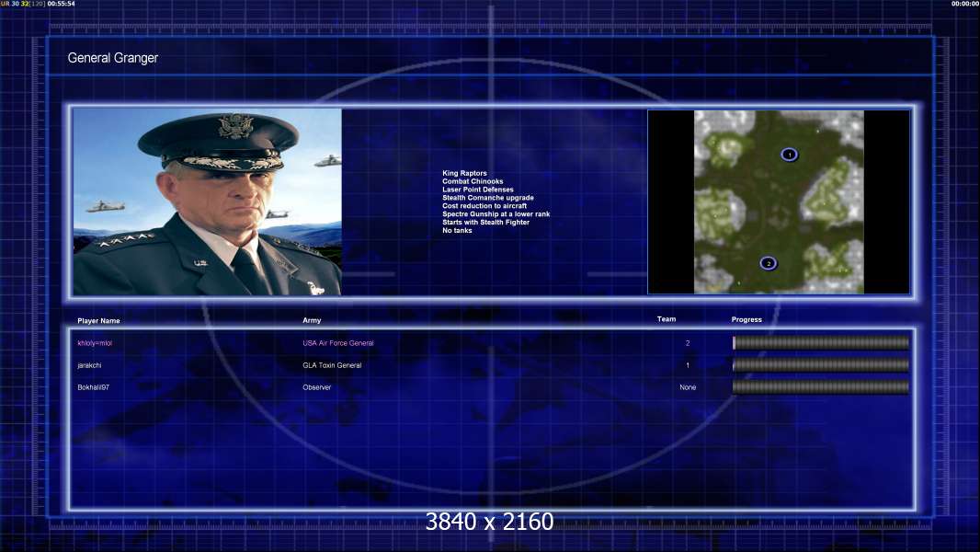Select player jarakchi in the list

click(492, 365)
